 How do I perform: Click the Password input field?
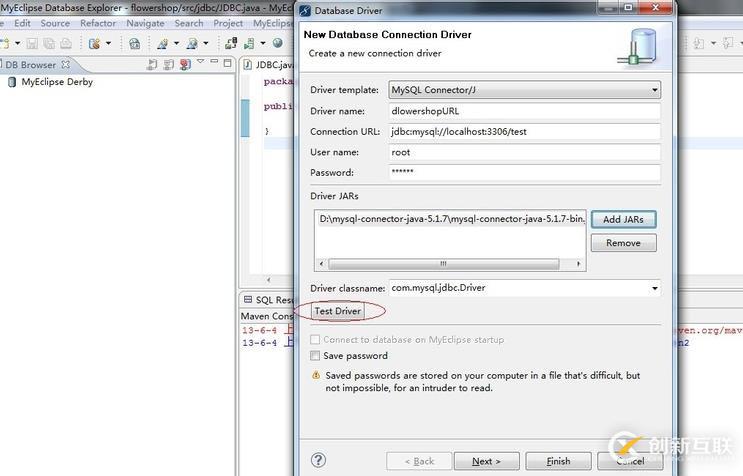tap(525, 172)
